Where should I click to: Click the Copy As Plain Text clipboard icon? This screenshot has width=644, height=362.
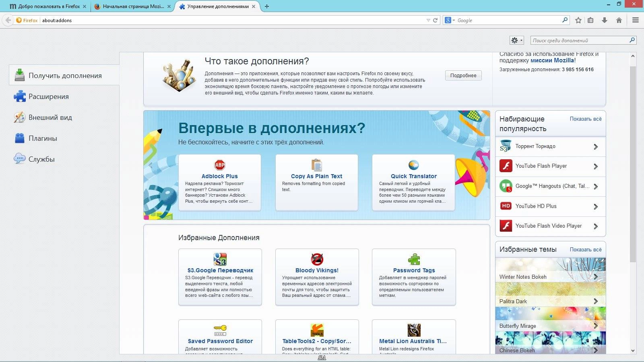317,165
